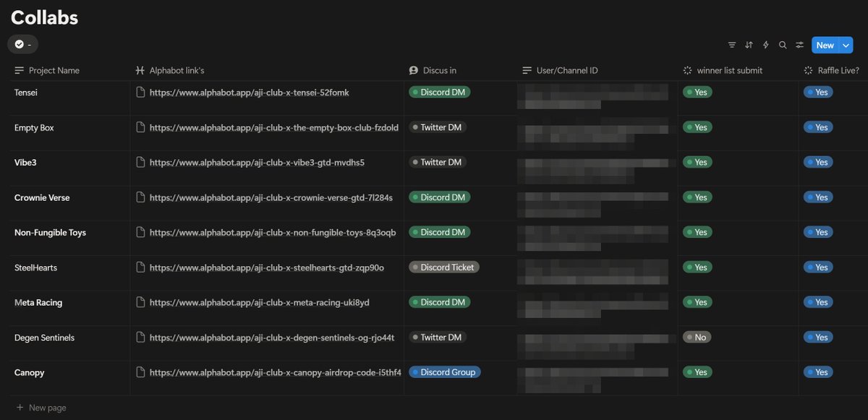Viewport: 868px width, 420px height.
Task: Change Raffle Live Yes status for SteelHearts
Action: tap(818, 267)
